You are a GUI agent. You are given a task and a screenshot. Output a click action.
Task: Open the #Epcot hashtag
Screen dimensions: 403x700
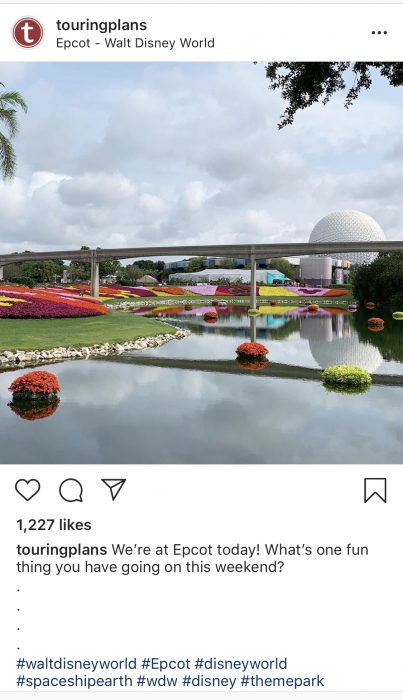[x=166, y=664]
